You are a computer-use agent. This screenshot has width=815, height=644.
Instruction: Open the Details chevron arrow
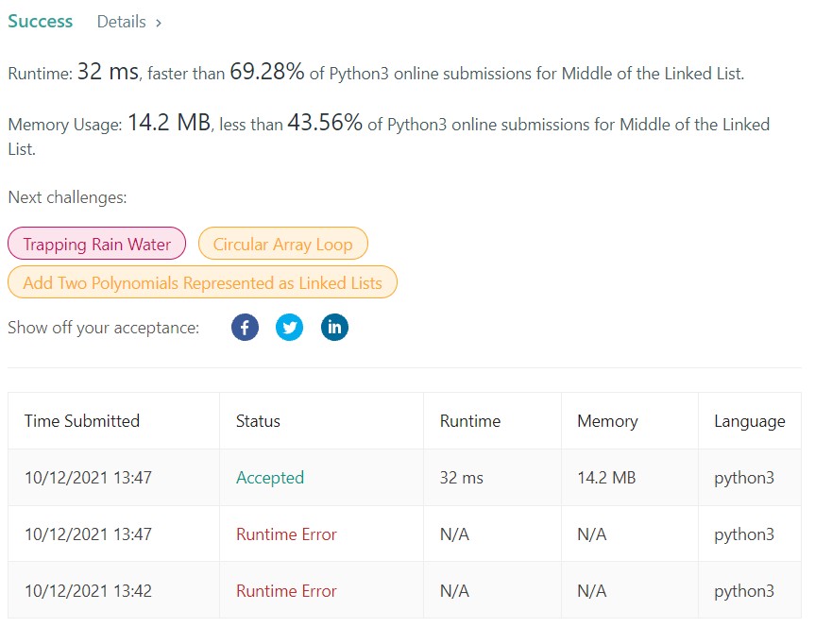click(x=159, y=23)
